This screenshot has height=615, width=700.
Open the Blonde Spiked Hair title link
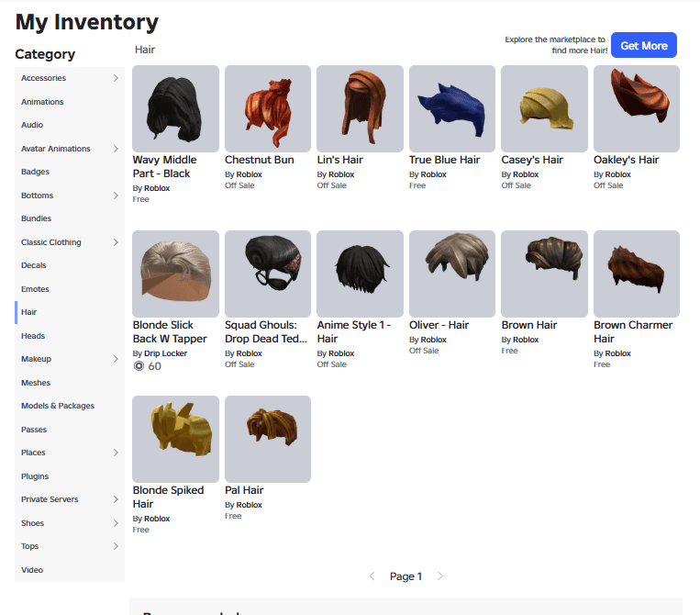point(168,498)
